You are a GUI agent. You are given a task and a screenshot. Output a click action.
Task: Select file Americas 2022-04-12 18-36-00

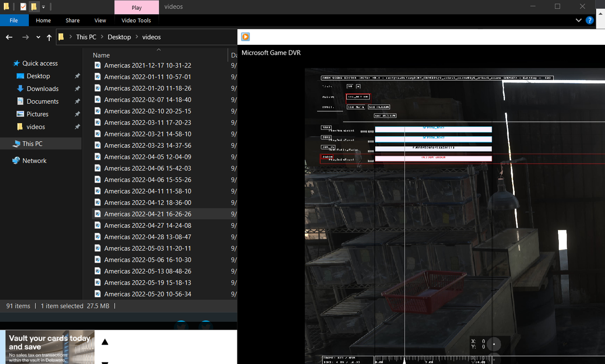147,203
